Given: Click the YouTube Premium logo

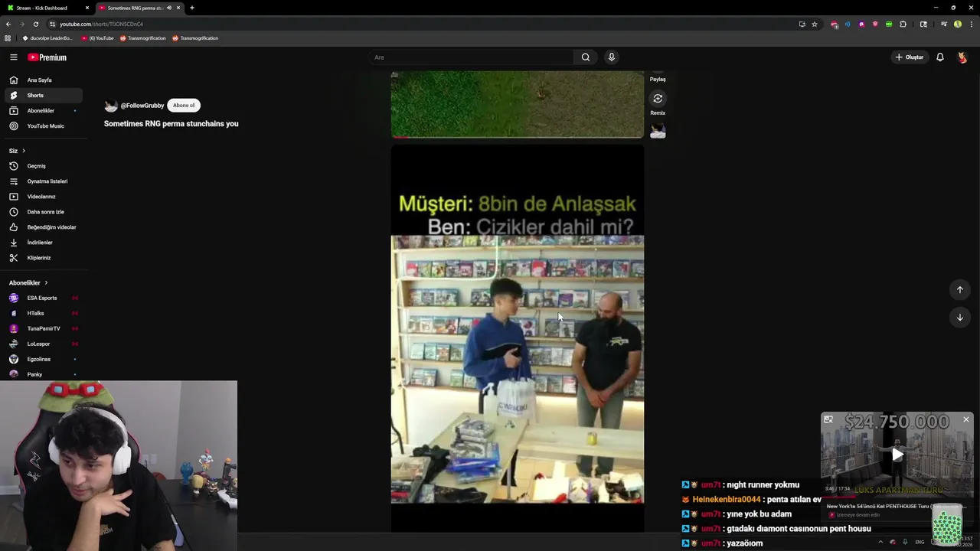Looking at the screenshot, I should pyautogui.click(x=47, y=57).
